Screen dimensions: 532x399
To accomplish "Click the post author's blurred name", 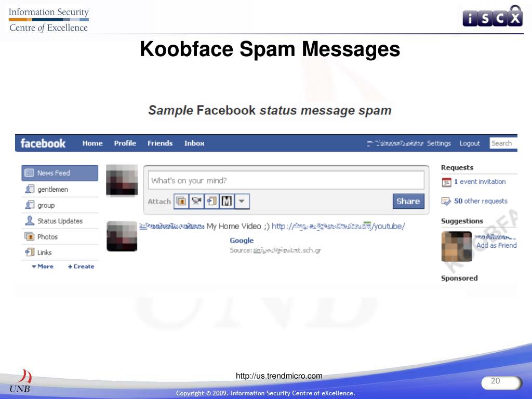I will pyautogui.click(x=171, y=227).
